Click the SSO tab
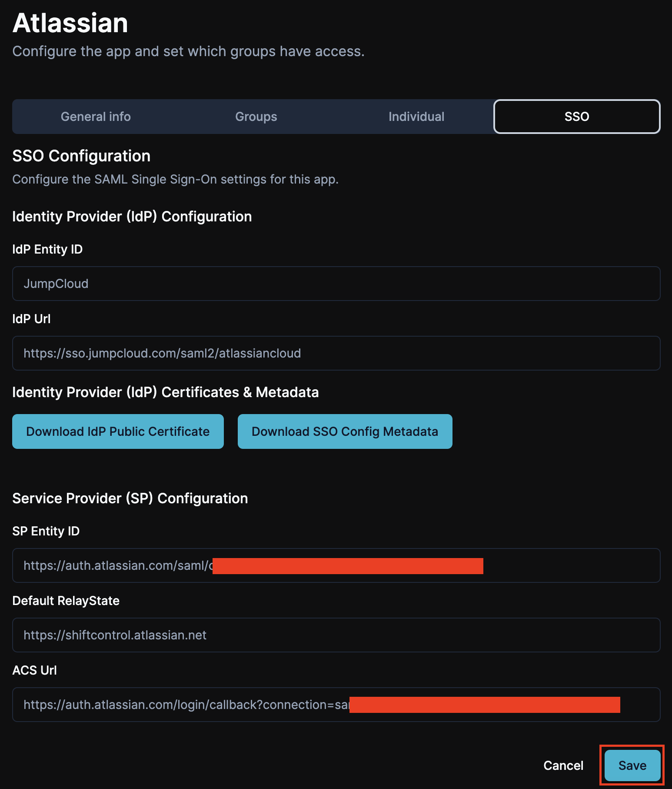Viewport: 672px width, 789px height. [x=577, y=117]
